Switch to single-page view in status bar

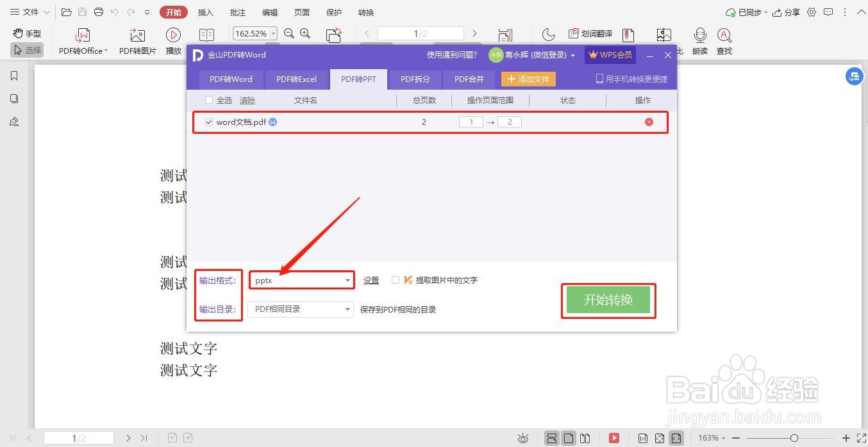(569, 438)
